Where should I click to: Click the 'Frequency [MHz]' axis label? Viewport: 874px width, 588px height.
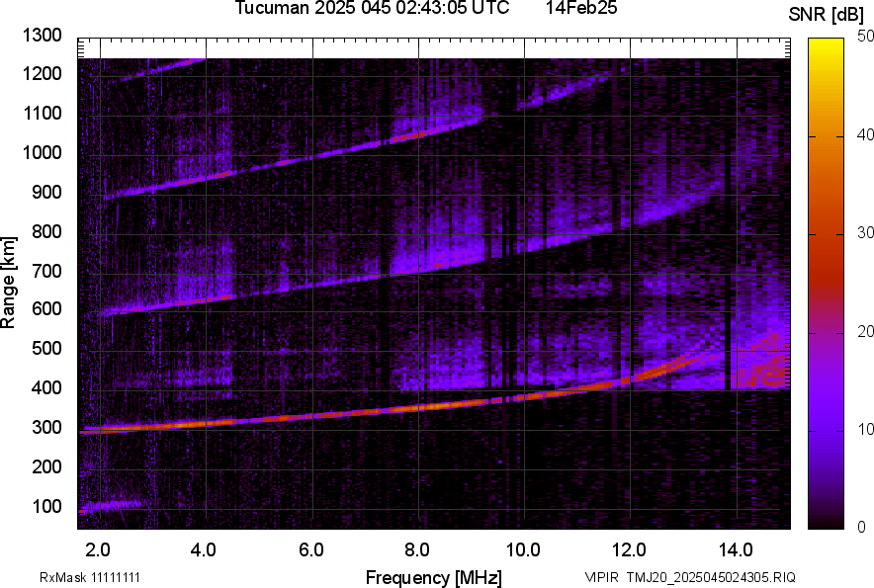tap(434, 577)
